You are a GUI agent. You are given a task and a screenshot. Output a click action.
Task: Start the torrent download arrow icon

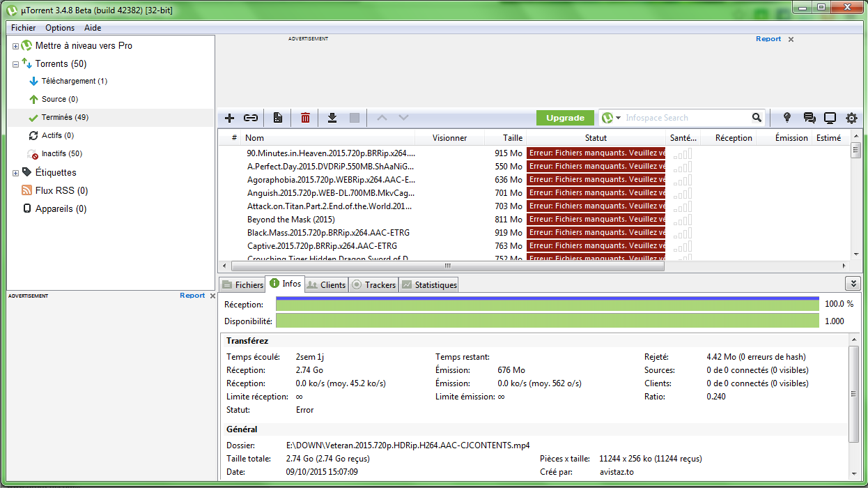[332, 118]
